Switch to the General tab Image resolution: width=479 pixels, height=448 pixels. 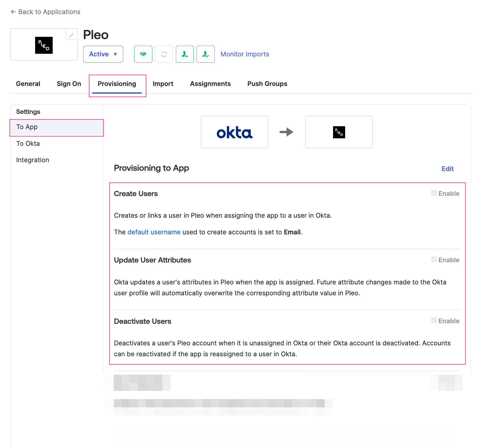(28, 84)
